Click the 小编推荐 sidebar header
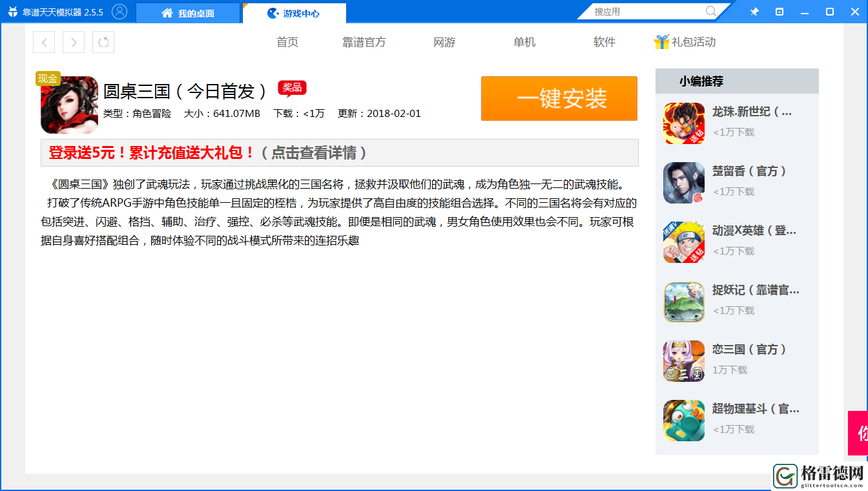This screenshot has height=491, width=868. 737,81
